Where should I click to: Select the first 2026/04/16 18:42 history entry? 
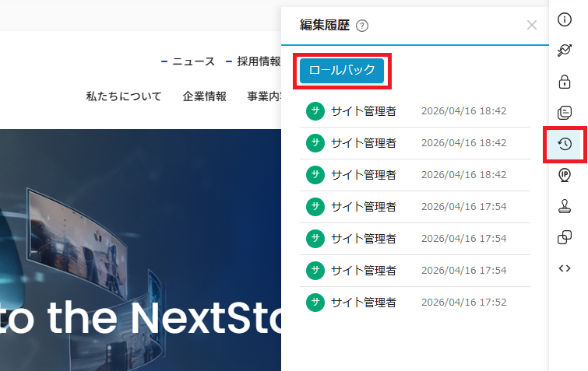coord(414,111)
